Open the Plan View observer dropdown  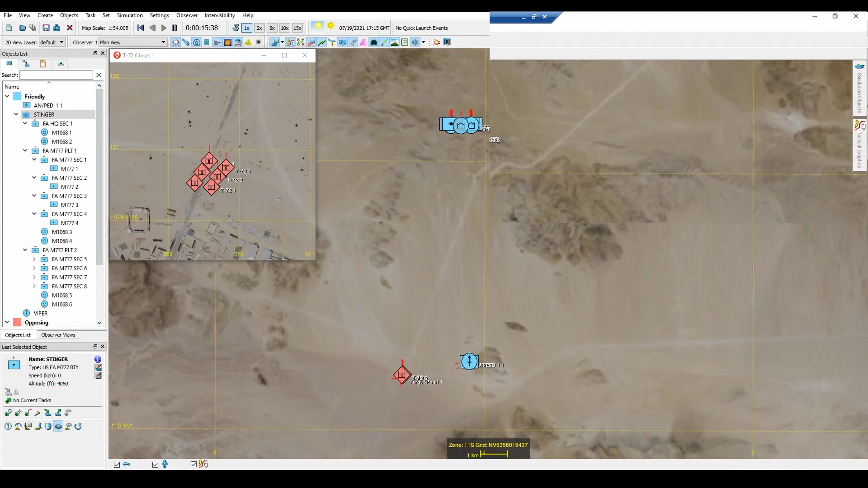133,42
